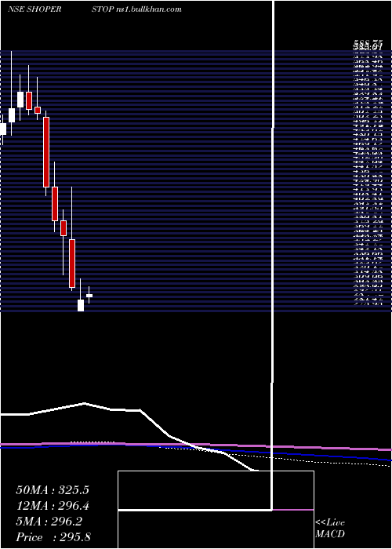This screenshot has height=549, width=392.
Task: Click the lowest white candlestick body
Action: (x=81, y=305)
